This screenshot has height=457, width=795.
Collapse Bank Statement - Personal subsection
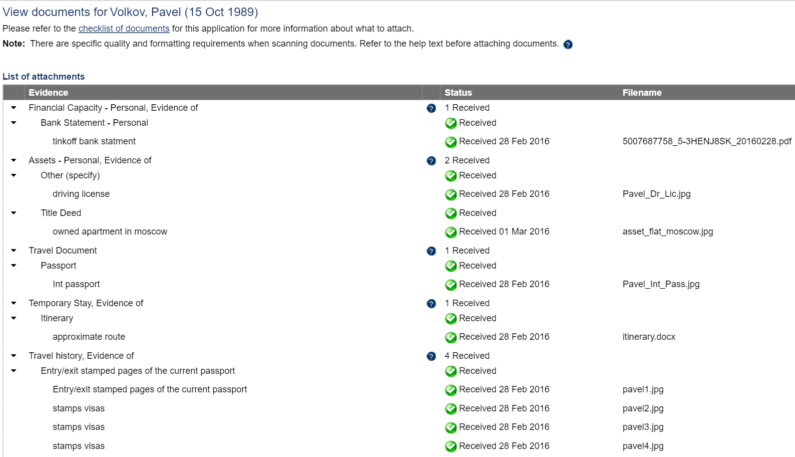click(x=14, y=123)
